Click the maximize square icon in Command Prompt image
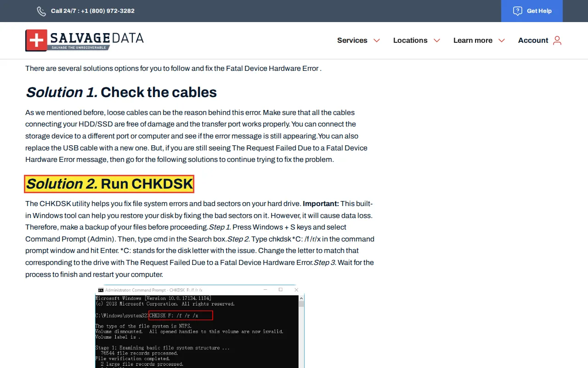 tap(281, 290)
